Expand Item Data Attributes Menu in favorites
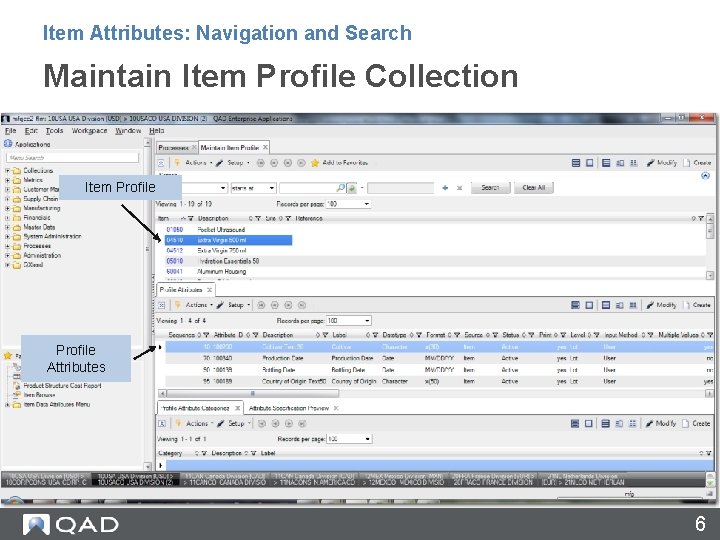Viewport: 720px width, 540px height. click(x=7, y=405)
